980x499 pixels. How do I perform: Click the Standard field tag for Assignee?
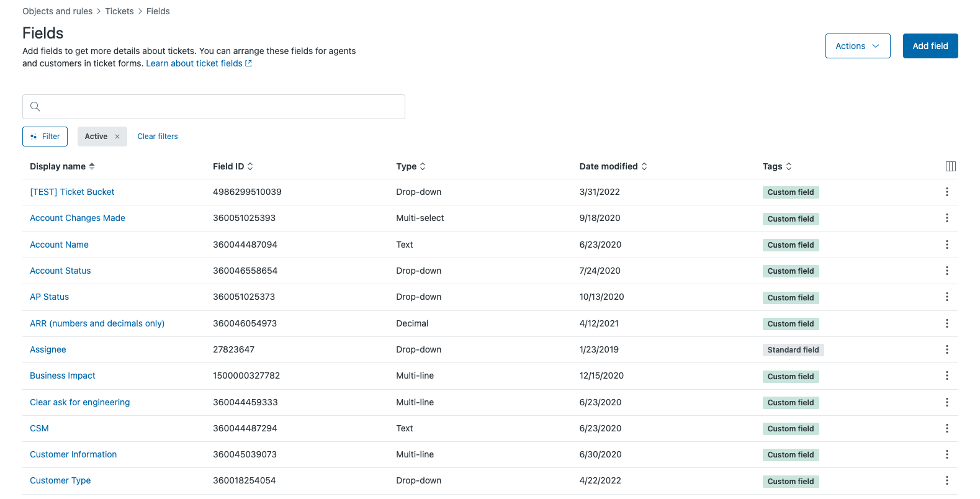pos(793,350)
